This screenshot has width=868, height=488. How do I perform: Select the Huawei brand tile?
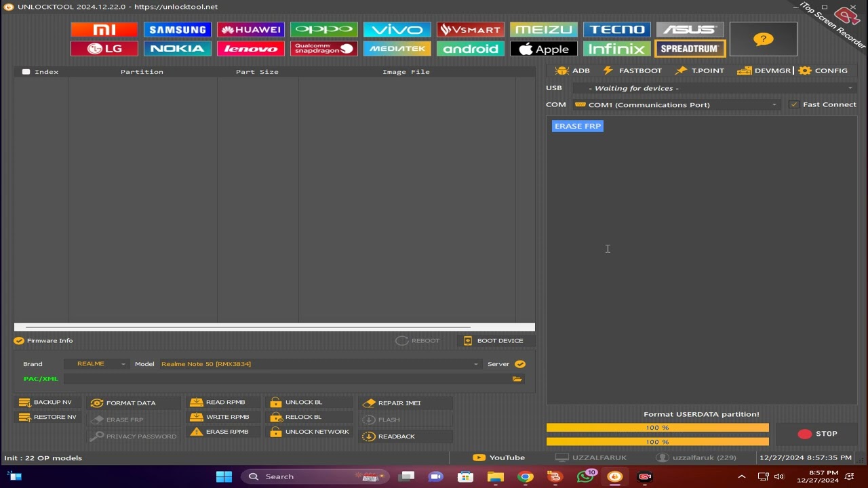251,30
